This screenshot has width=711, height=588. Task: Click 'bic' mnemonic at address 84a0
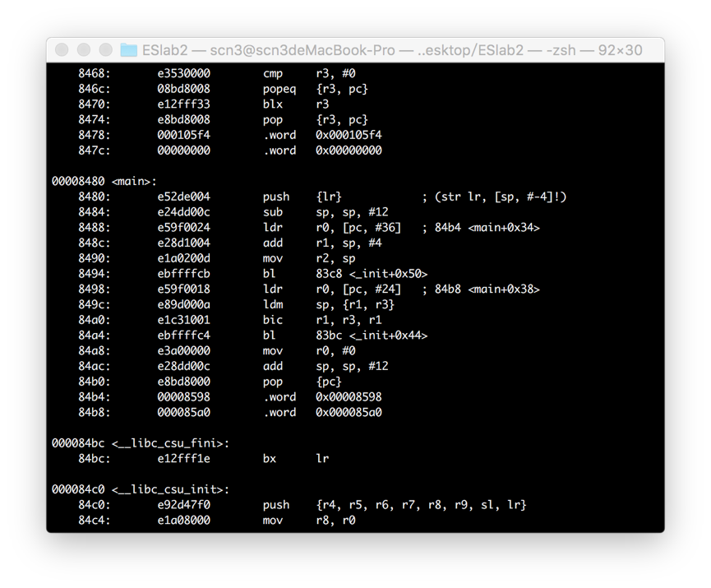(x=273, y=320)
